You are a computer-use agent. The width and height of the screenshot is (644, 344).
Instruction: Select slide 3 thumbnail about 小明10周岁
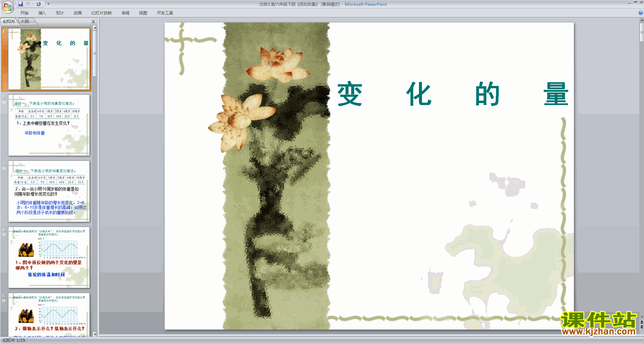[49, 191]
